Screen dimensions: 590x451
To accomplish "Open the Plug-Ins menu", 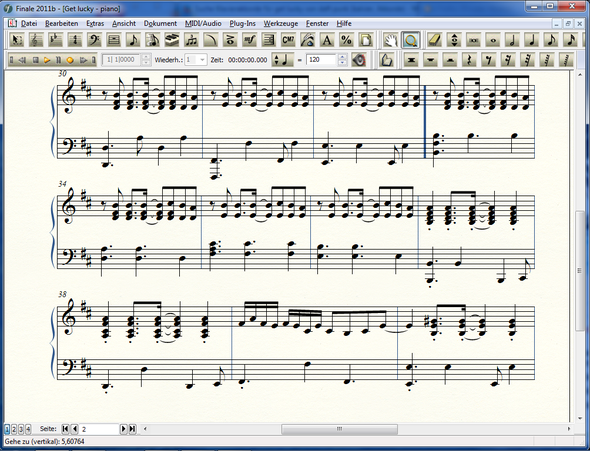I will tap(242, 23).
